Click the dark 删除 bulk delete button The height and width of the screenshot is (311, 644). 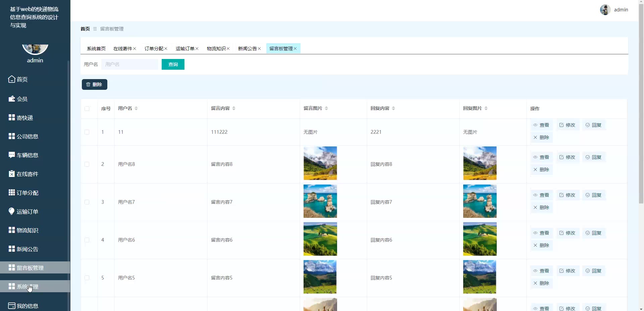pyautogui.click(x=95, y=84)
